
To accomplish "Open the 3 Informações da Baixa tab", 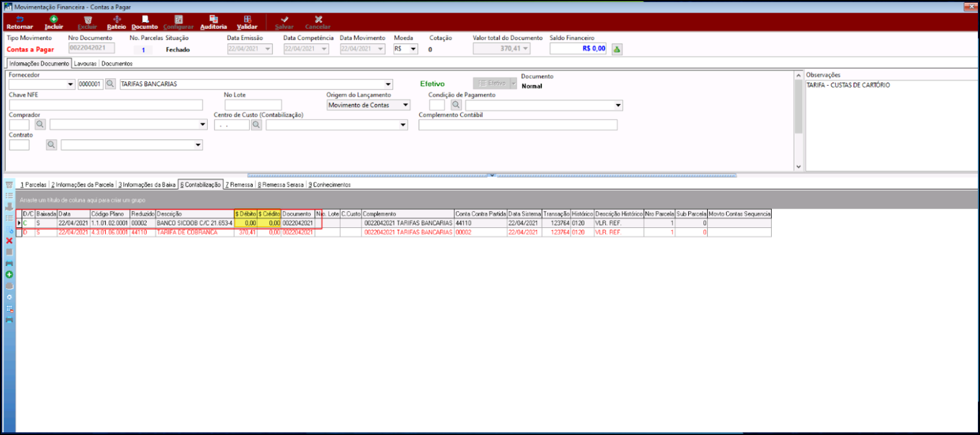I will [x=147, y=185].
